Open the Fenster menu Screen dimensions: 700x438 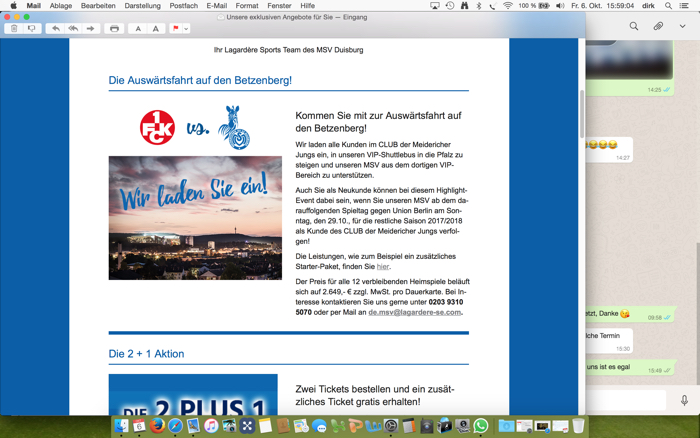click(279, 6)
